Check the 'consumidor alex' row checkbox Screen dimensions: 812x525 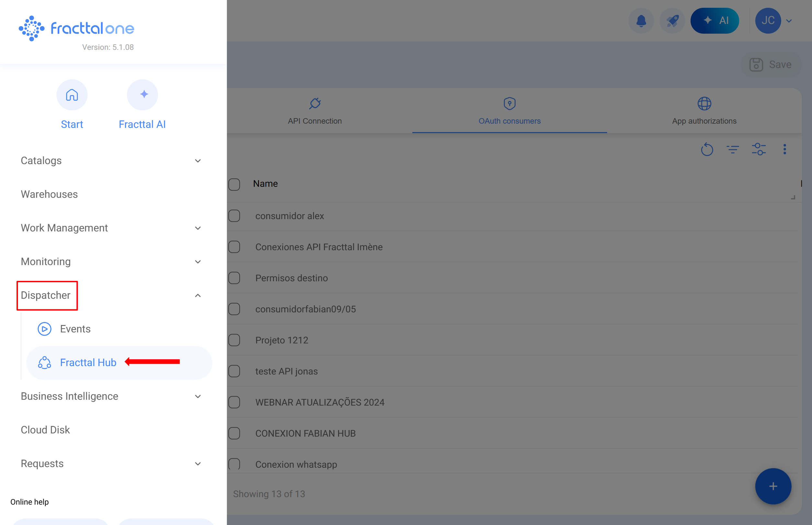coord(234,216)
